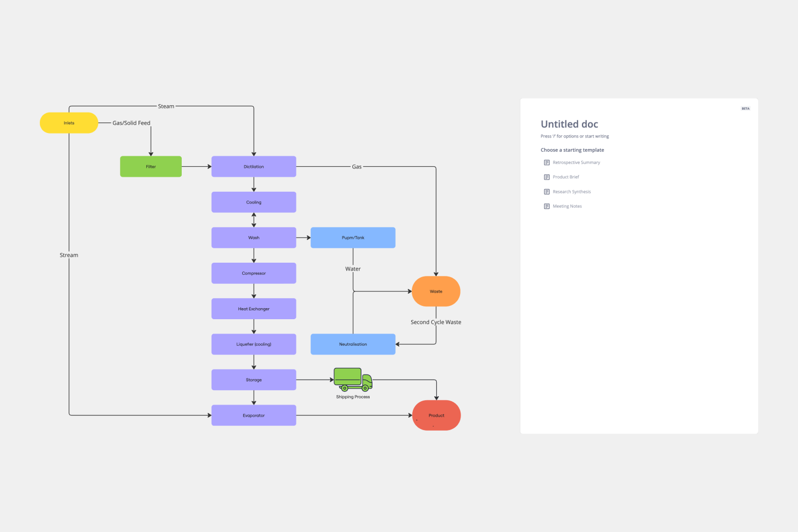Select the Neutralisation block
The width and height of the screenshot is (798, 532).
click(353, 344)
